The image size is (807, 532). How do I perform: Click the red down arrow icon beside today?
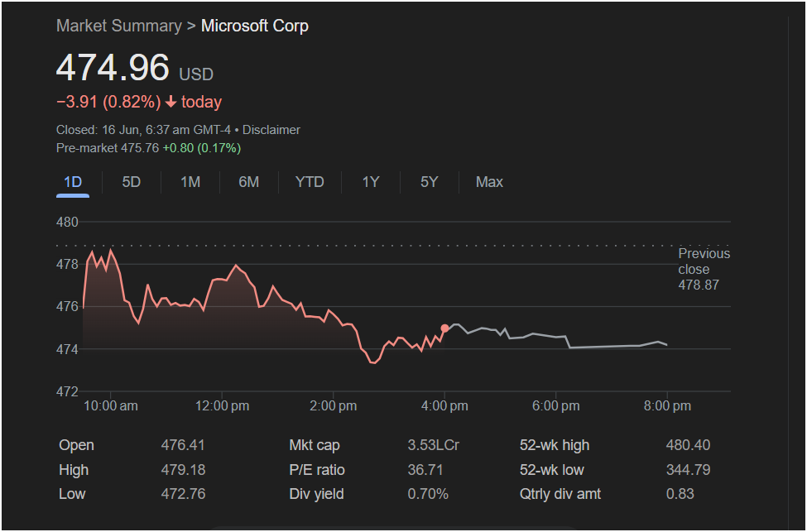click(x=171, y=102)
